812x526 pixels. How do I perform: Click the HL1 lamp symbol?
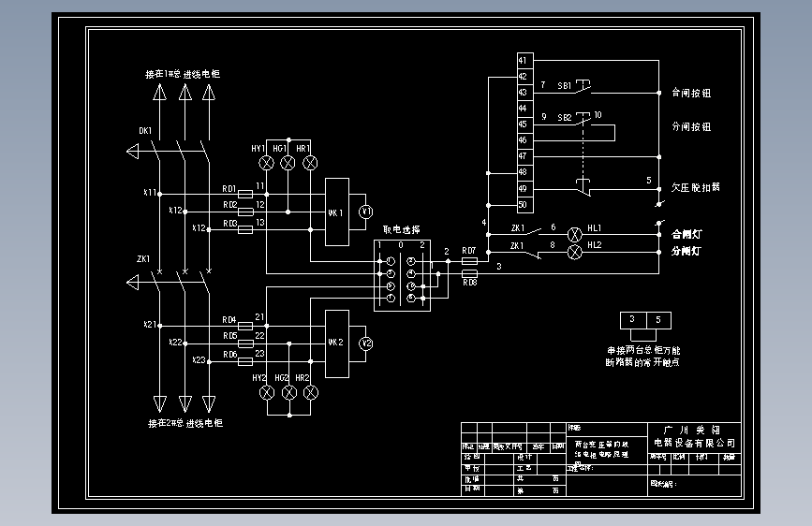tap(575, 235)
